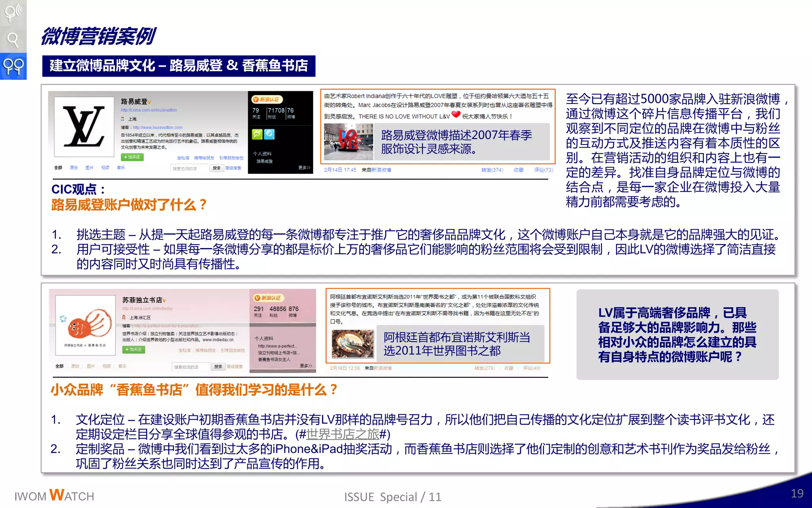Click 评论(49) under the 2月18日 post
The image size is (812, 508).
coord(532,368)
